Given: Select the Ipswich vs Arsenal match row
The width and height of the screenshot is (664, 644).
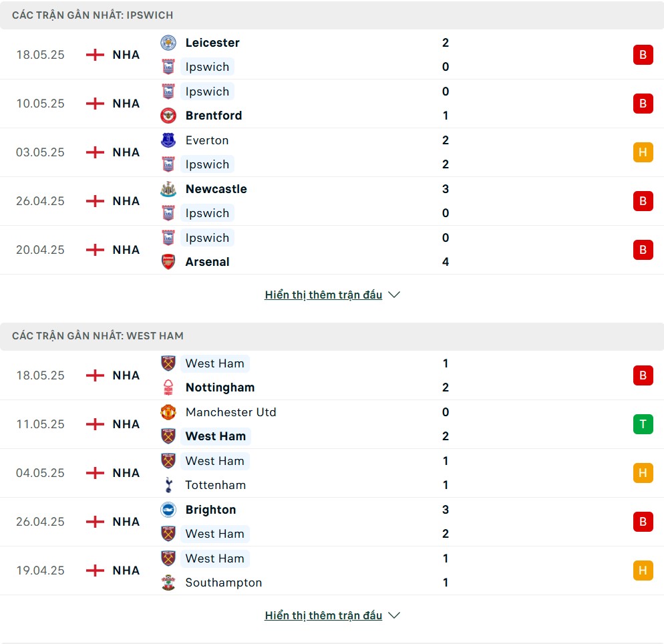Looking at the screenshot, I should click(332, 250).
